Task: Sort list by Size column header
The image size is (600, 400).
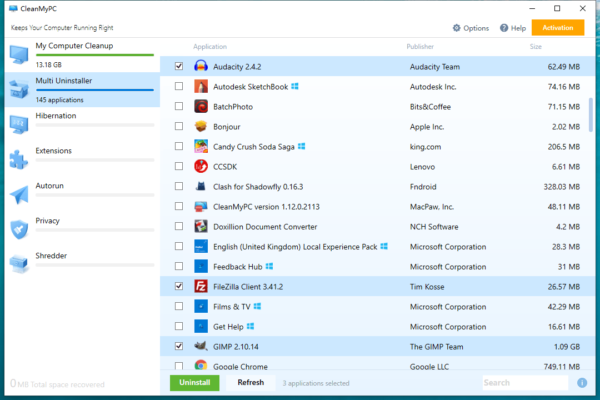Action: (x=536, y=47)
